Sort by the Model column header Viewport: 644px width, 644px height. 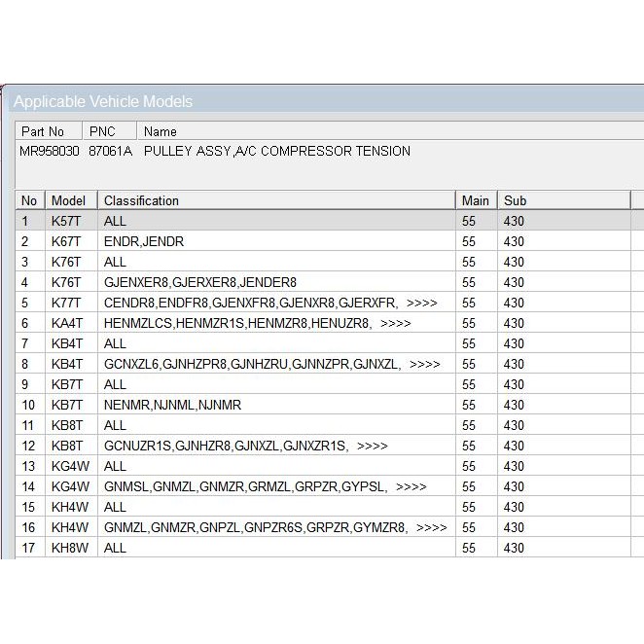point(71,200)
